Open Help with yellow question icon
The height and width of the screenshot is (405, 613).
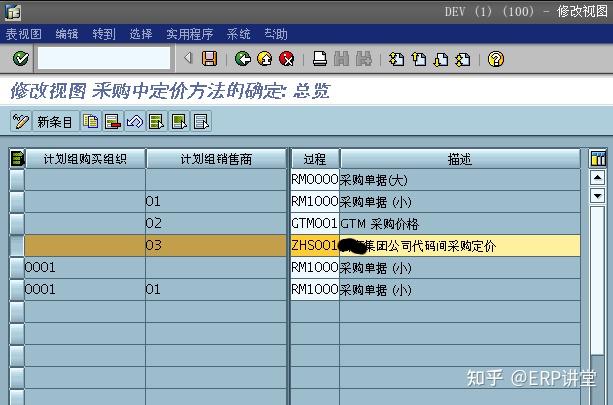pyautogui.click(x=496, y=59)
